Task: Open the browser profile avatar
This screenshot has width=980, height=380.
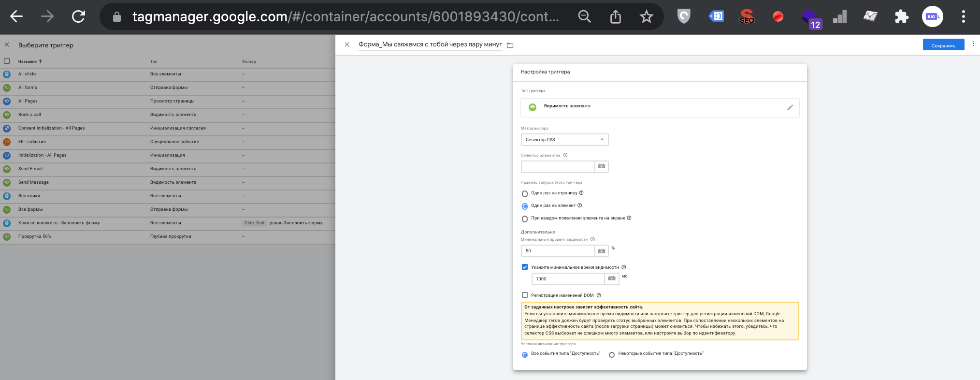Action: 932,16
